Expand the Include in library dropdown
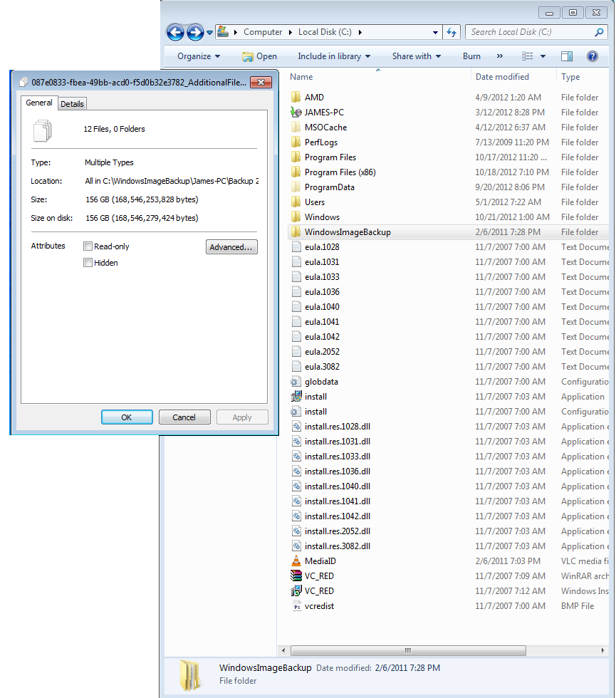The width and height of the screenshot is (616, 698). 334,56
